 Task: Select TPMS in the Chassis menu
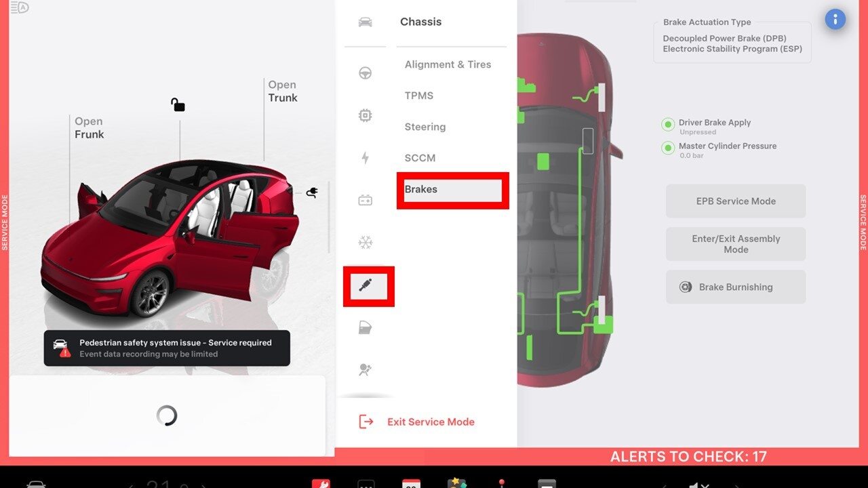click(x=419, y=96)
